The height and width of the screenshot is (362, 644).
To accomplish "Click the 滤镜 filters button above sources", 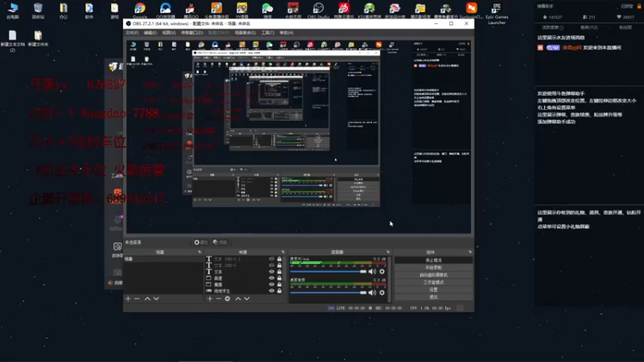I will coord(220,243).
